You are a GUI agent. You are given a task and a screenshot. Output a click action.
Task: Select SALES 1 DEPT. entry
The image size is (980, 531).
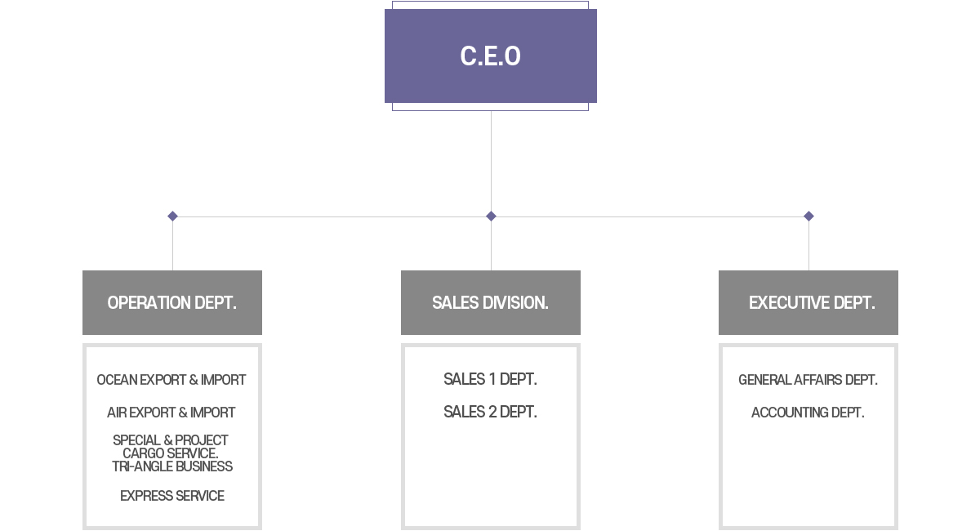coord(490,379)
